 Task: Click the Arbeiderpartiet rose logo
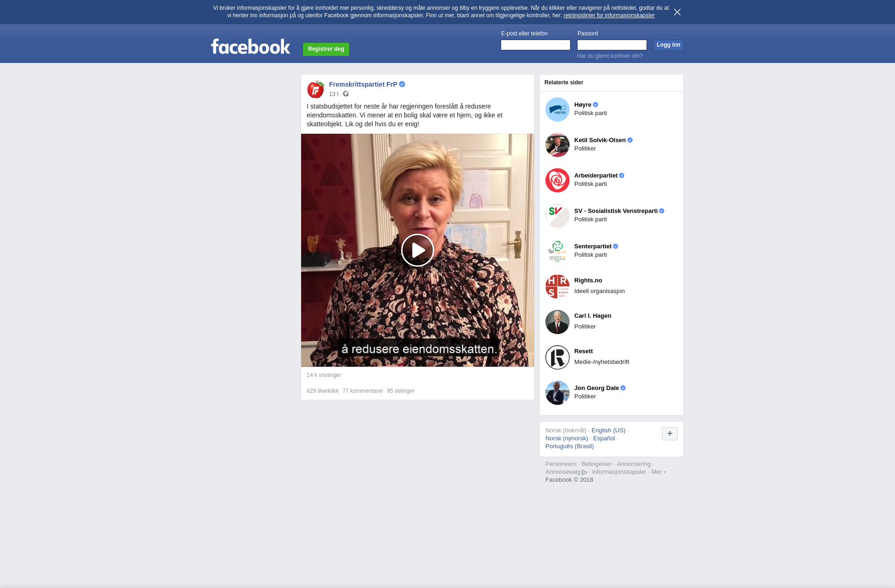pos(558,180)
